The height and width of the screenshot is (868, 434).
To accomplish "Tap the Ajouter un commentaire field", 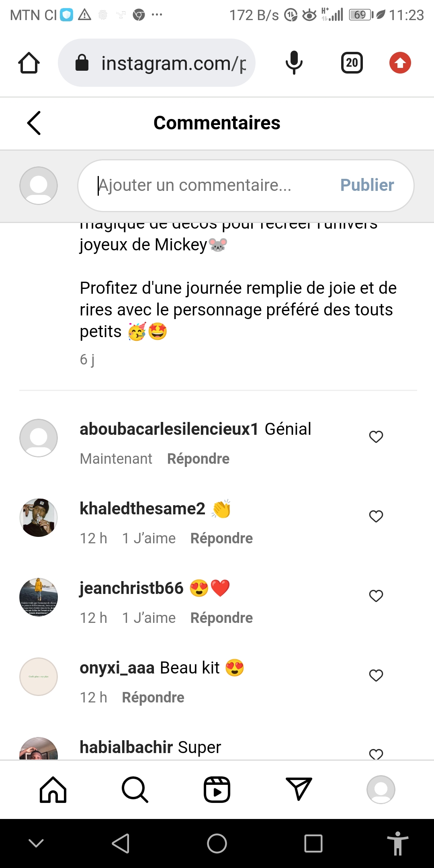I will (x=209, y=185).
